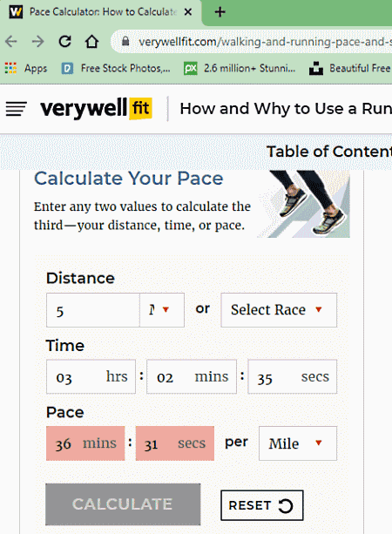The image size is (392, 534).
Task: Click the verywell fit logo
Action: 97,109
